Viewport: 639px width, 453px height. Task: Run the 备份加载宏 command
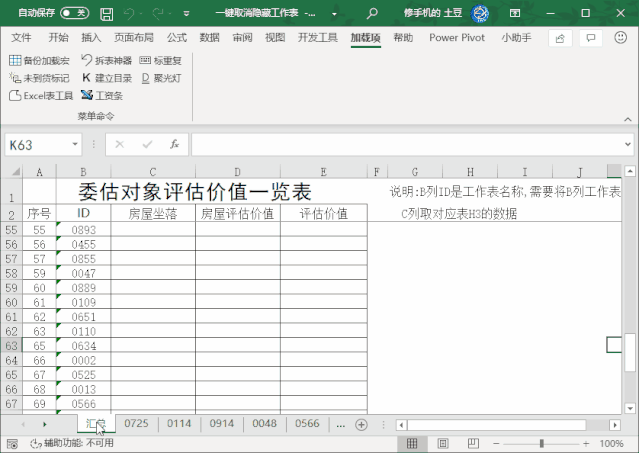click(x=39, y=61)
